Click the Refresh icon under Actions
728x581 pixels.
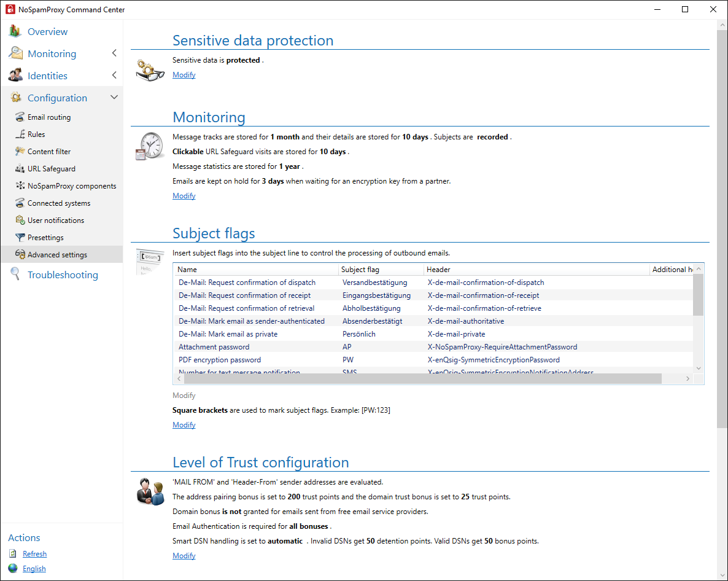pos(13,553)
